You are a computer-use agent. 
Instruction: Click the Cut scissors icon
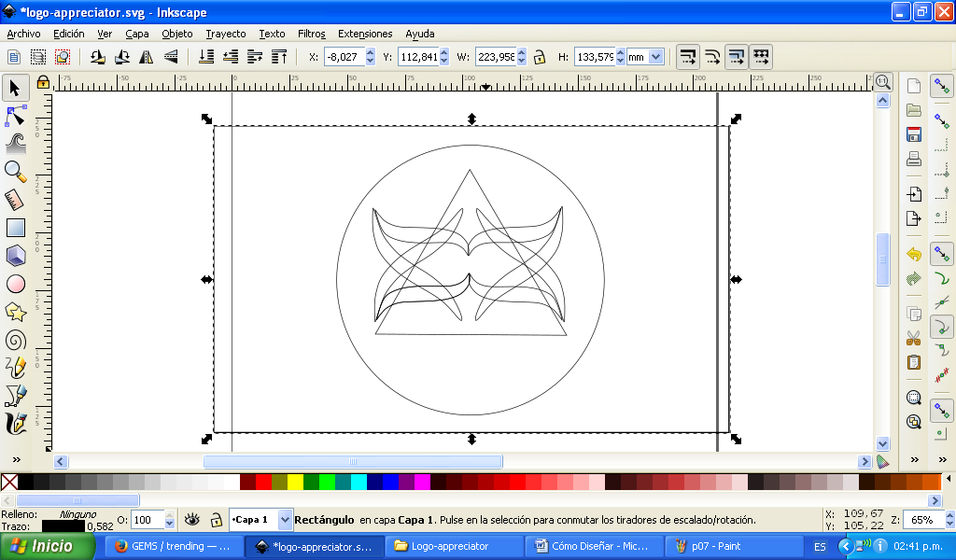click(x=913, y=338)
